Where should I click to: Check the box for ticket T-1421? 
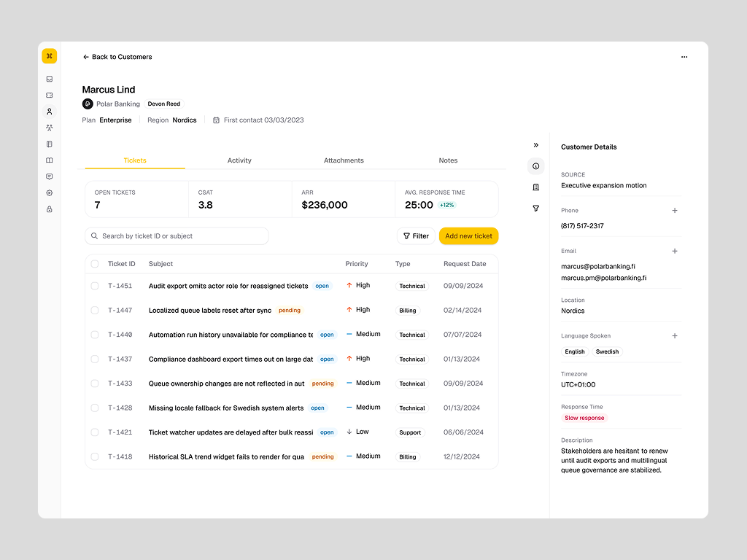95,432
